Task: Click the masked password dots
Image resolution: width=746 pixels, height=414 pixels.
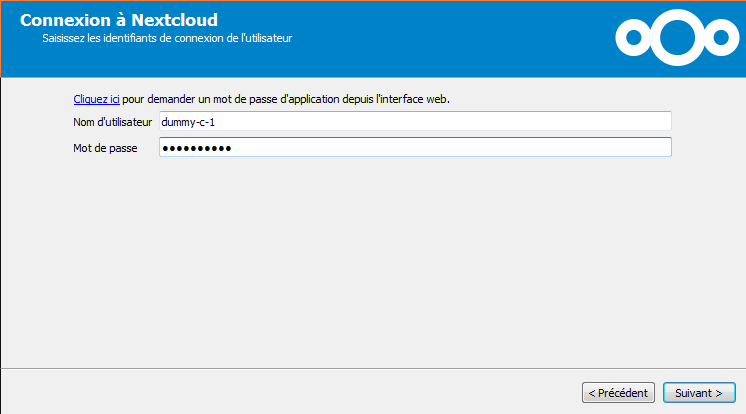Action: coord(197,148)
